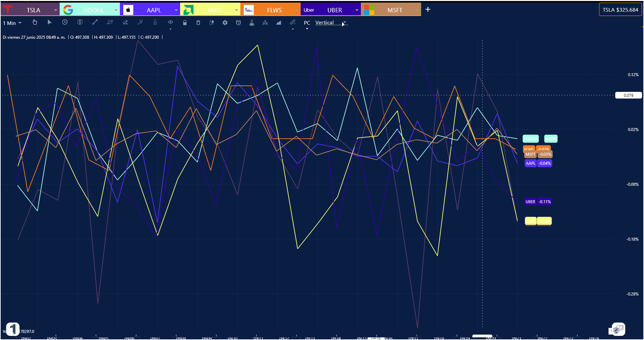Click the 0.079 price axis marker

pyautogui.click(x=628, y=96)
